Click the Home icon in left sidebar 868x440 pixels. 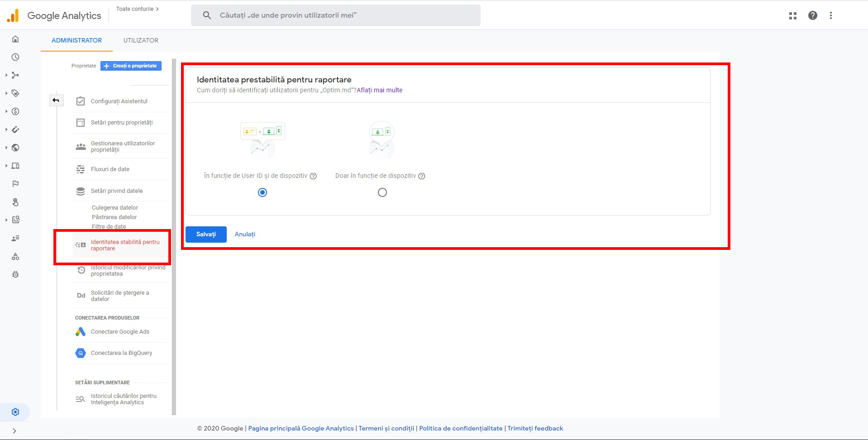tap(15, 39)
